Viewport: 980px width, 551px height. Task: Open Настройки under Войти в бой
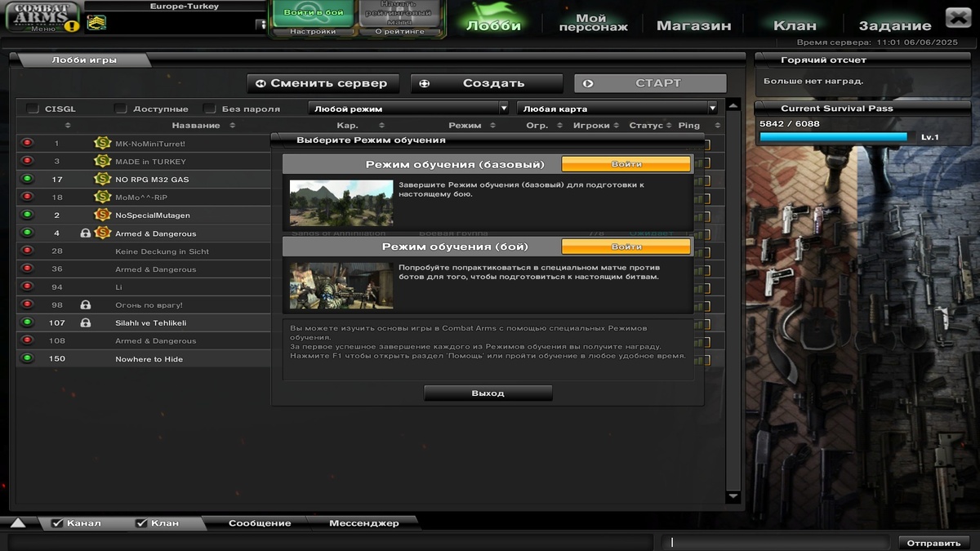pos(313,32)
